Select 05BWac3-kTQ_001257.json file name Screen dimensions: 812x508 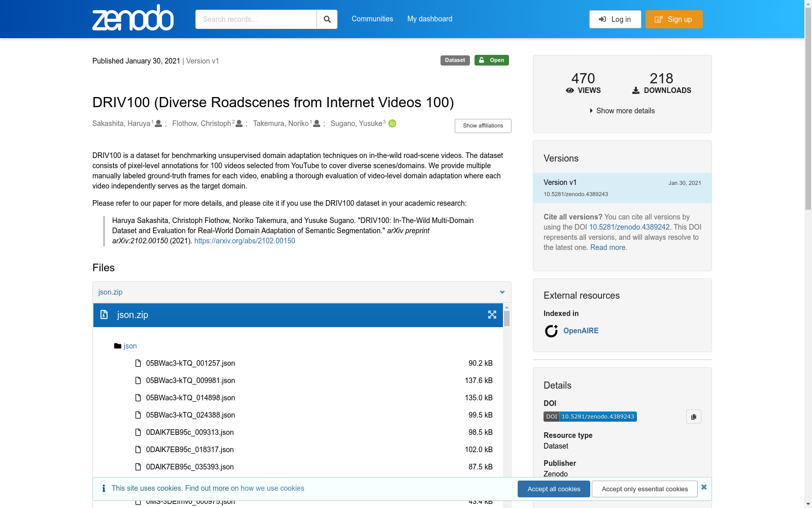pyautogui.click(x=190, y=363)
